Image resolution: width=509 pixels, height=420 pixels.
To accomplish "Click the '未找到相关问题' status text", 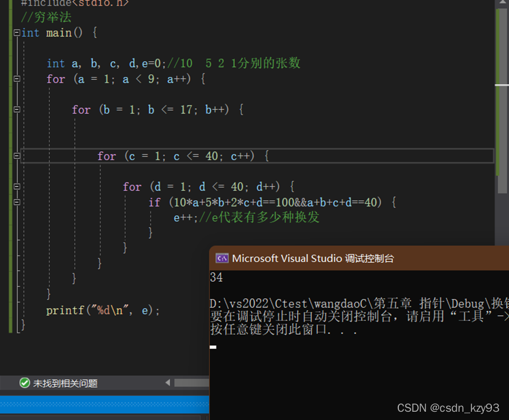I will [65, 384].
